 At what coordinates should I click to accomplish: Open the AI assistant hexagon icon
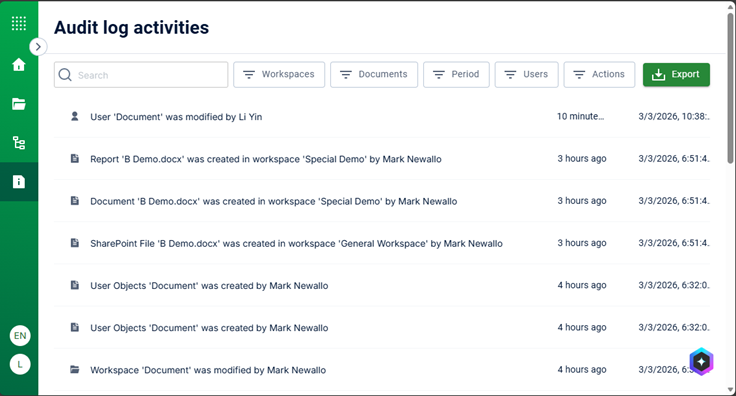pyautogui.click(x=701, y=361)
